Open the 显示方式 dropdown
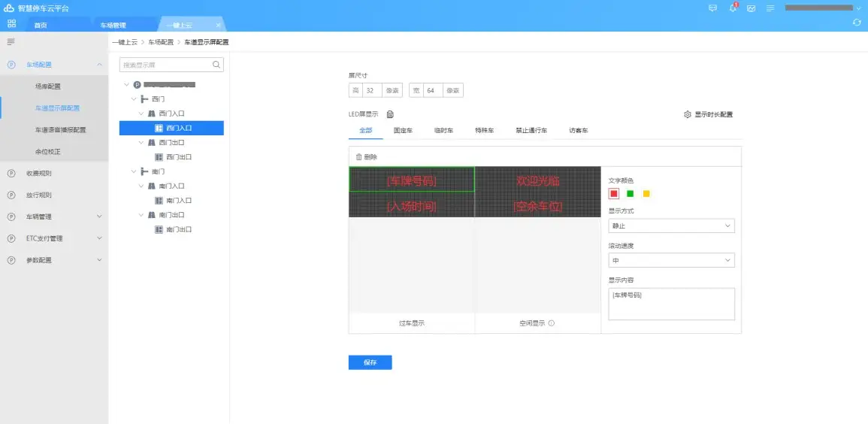 tap(671, 226)
